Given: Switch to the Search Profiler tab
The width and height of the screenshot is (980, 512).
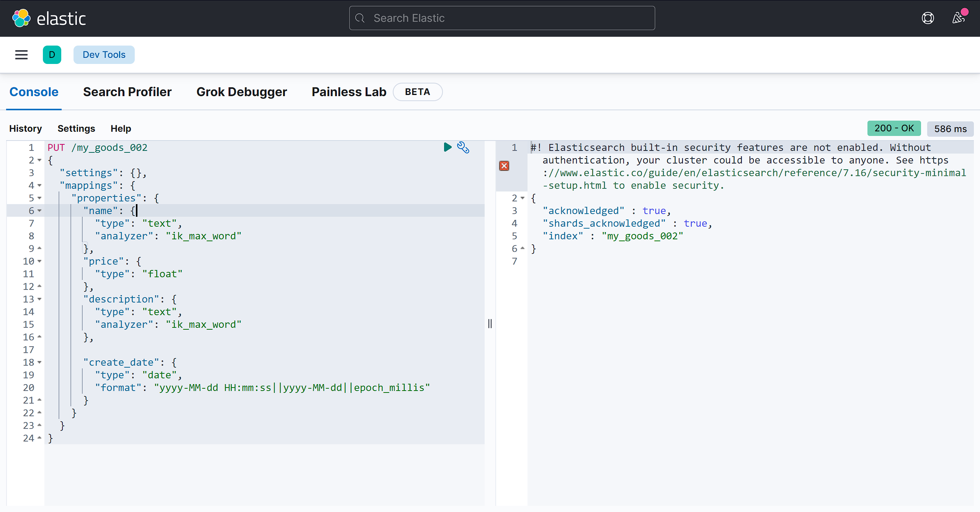Looking at the screenshot, I should click(x=127, y=92).
